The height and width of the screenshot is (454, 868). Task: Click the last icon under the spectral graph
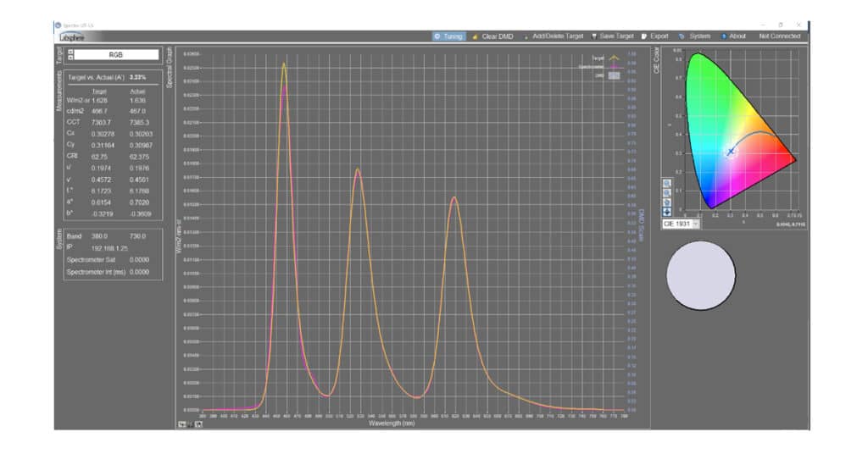click(198, 424)
